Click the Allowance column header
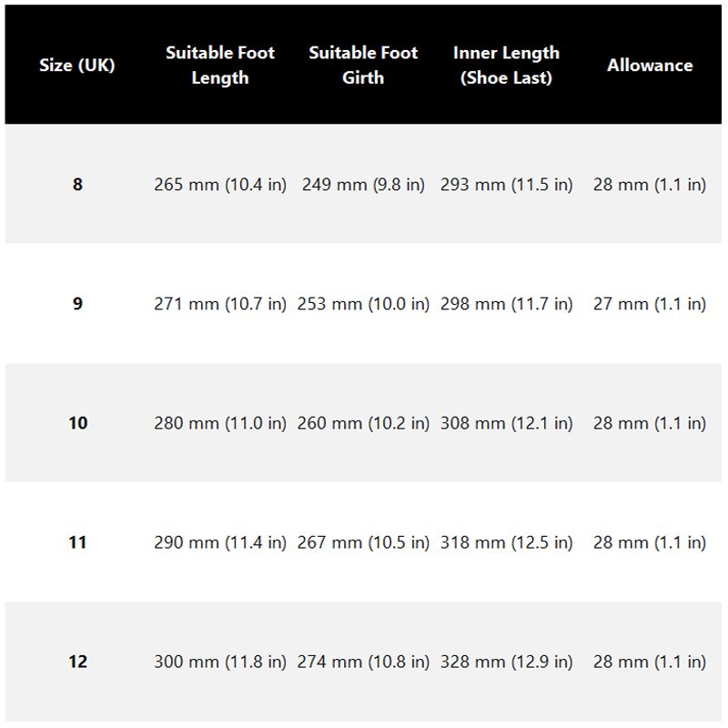The height and width of the screenshot is (728, 728). click(x=650, y=65)
